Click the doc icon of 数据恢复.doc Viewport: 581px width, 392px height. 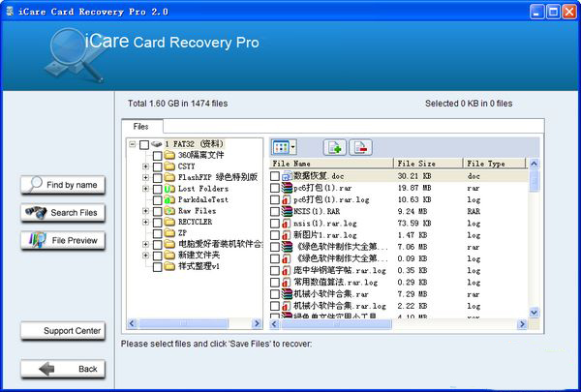287,176
